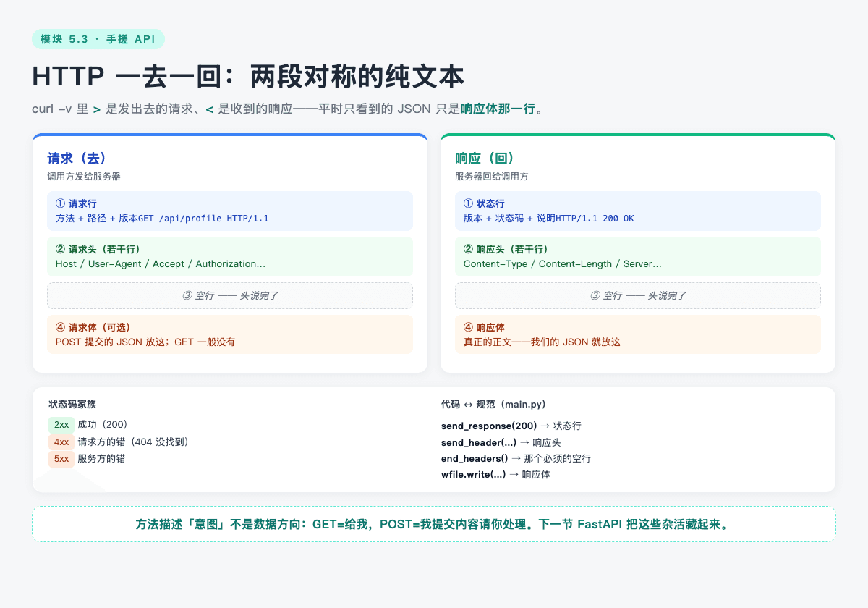Click the 服务器回给调用方 subtitle

(x=492, y=176)
